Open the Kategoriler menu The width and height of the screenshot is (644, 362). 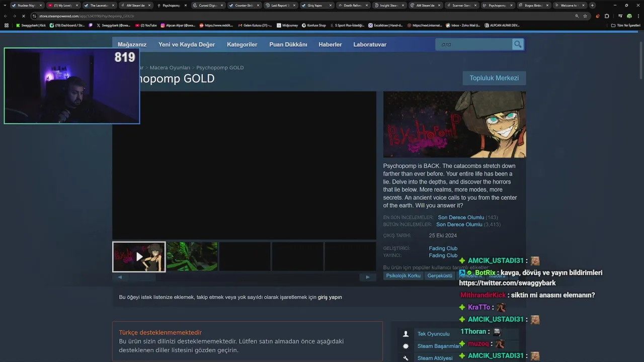[242, 44]
